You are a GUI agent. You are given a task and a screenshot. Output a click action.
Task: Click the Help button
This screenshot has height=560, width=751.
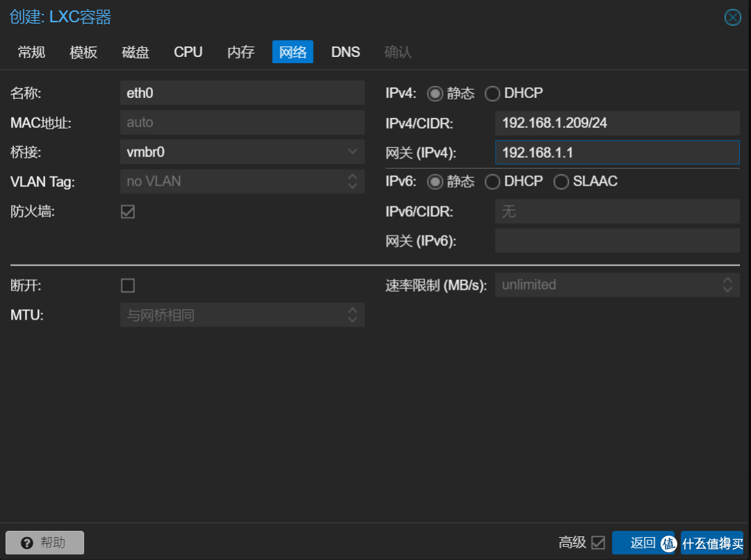pos(45,543)
